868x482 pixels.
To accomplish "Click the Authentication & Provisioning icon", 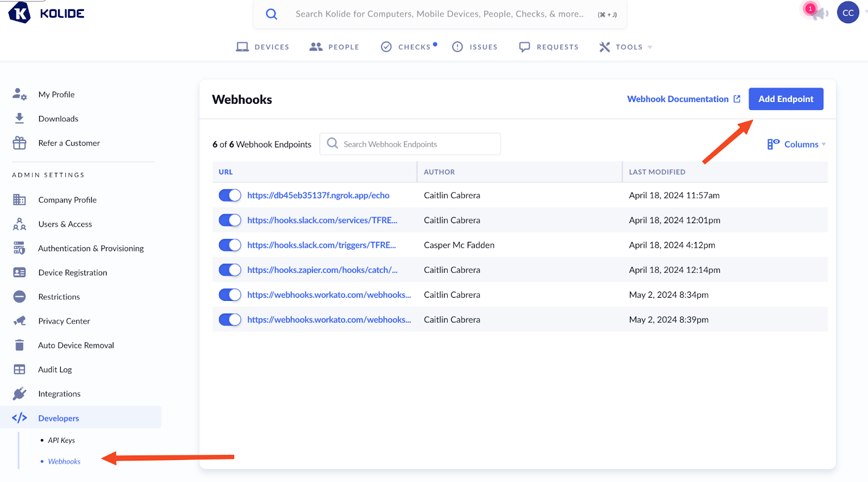I will click(19, 248).
